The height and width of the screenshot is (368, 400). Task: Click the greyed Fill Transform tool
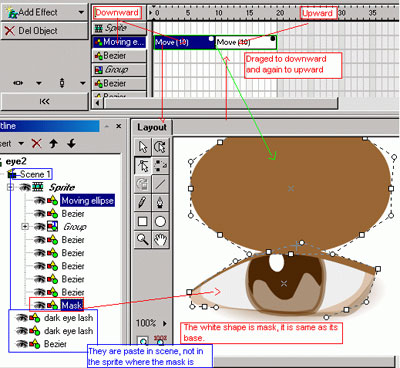click(143, 184)
